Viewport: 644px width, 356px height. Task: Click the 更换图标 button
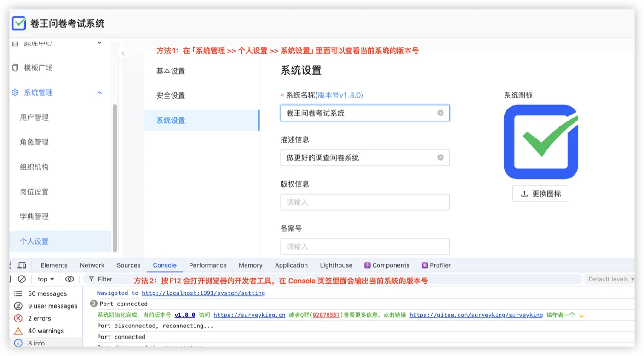click(x=541, y=194)
